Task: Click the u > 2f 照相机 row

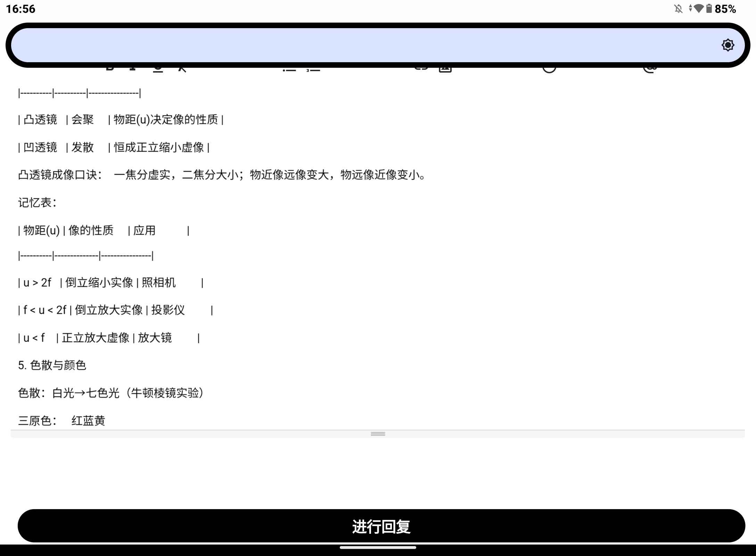Action: tap(110, 283)
